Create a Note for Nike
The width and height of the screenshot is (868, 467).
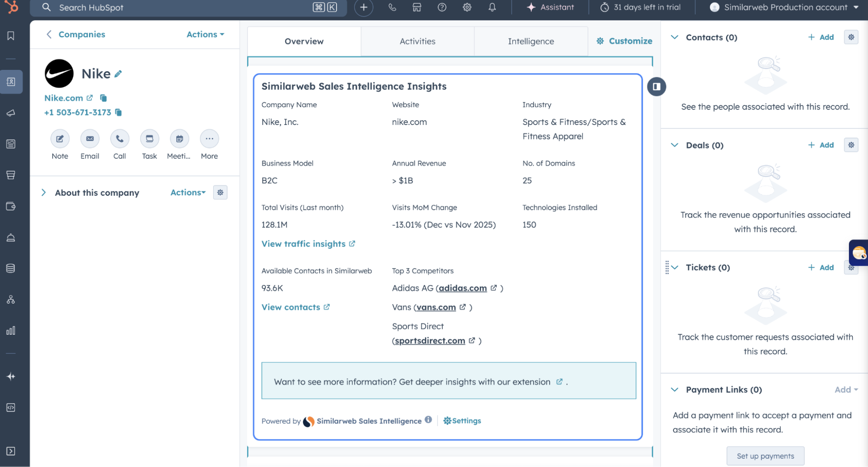coord(60,139)
